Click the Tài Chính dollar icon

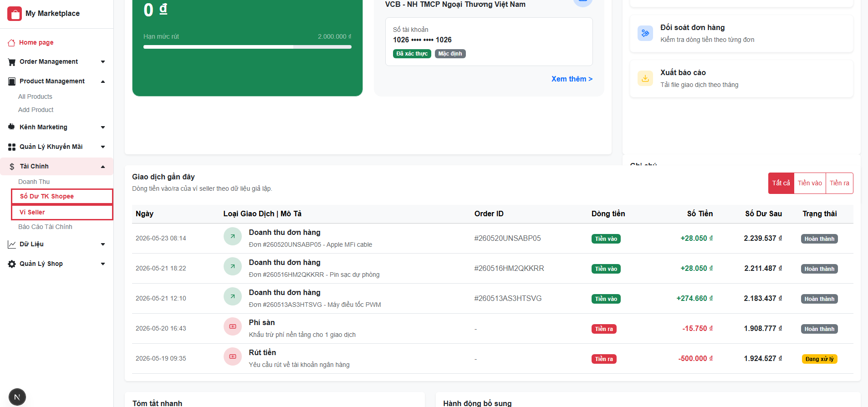coord(12,167)
